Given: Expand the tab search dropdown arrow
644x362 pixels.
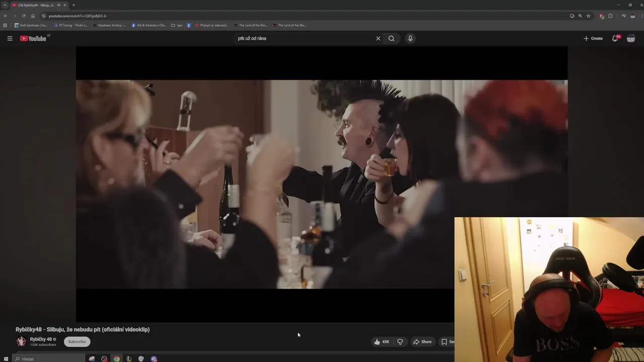Looking at the screenshot, I should tap(5, 5).
